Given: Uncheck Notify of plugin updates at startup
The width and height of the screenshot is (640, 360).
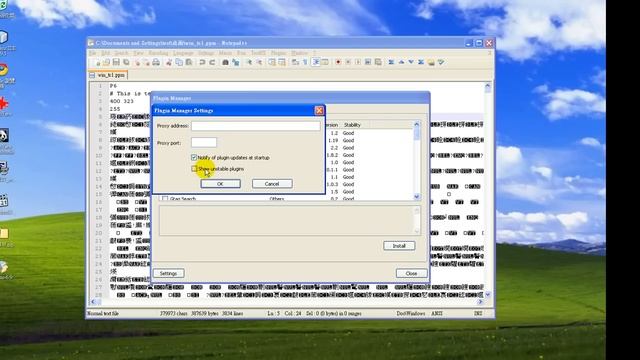Looking at the screenshot, I should [x=194, y=158].
